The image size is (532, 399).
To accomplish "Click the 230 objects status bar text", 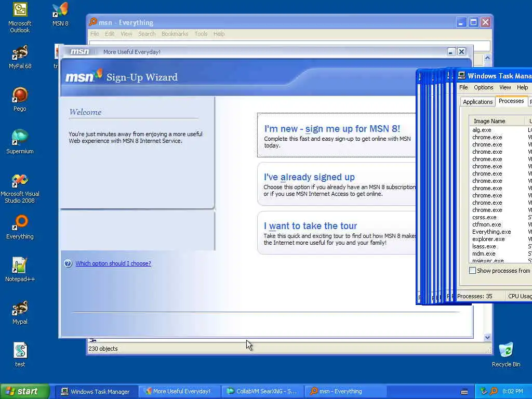I will click(x=103, y=349).
